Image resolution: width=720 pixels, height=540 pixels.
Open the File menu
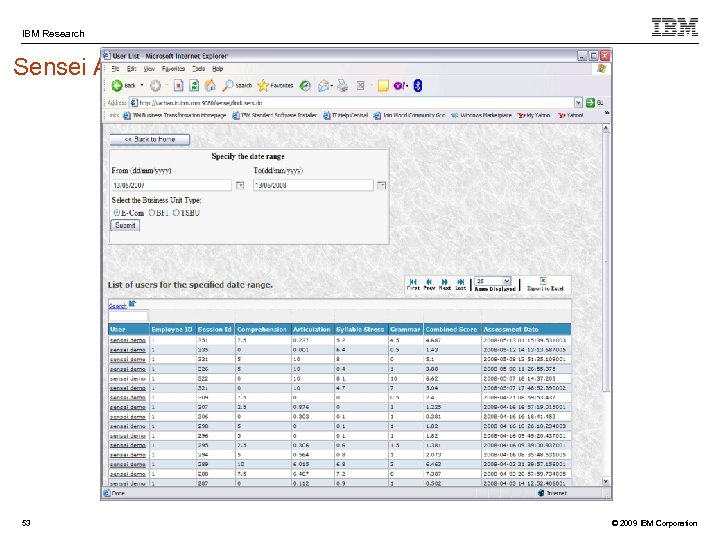click(x=115, y=69)
